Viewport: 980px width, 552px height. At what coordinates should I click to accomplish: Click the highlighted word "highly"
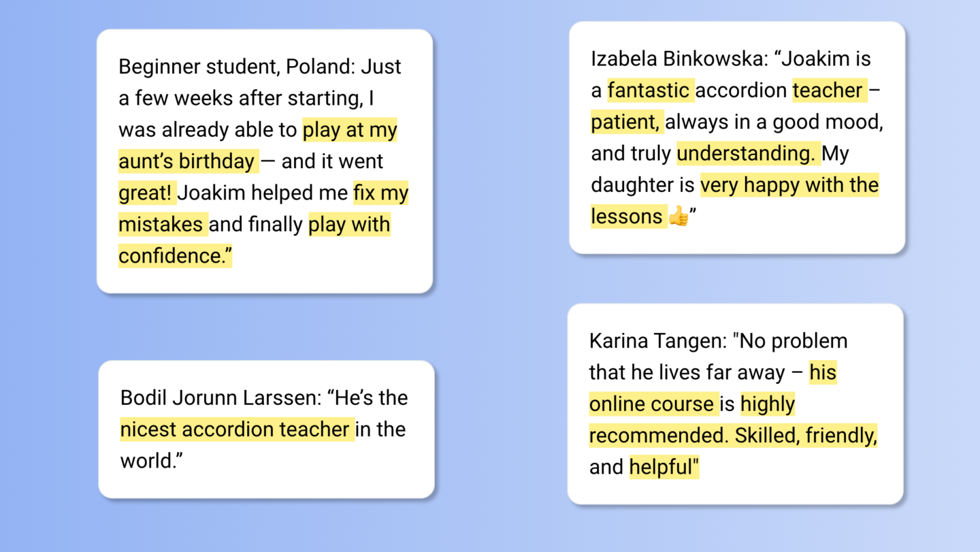(768, 404)
